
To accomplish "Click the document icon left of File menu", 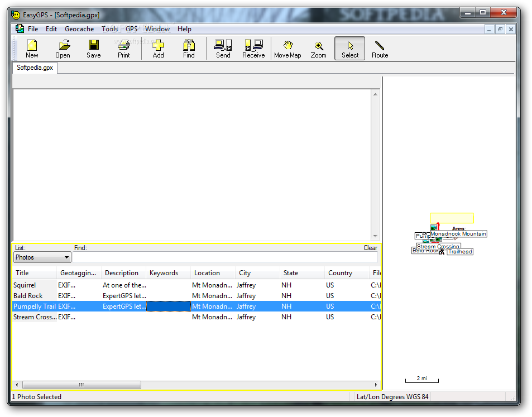I will pyautogui.click(x=20, y=29).
